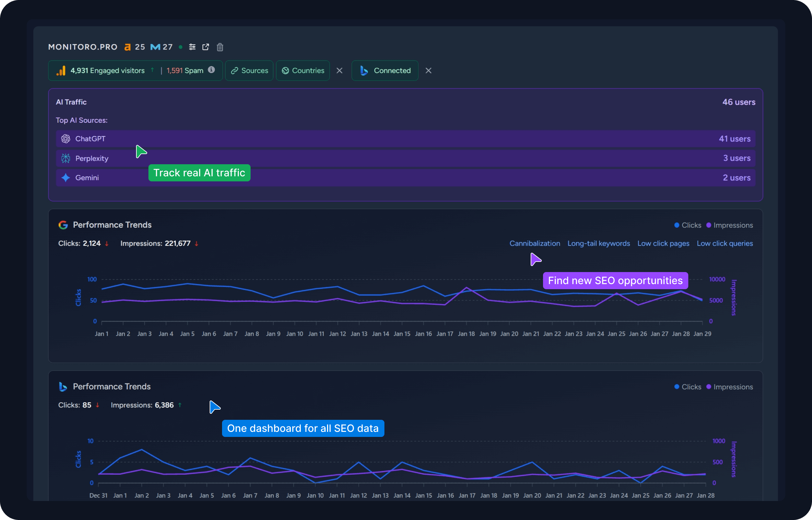Viewport: 812px width, 520px height.
Task: Open the Cannibalization report
Action: pos(535,243)
